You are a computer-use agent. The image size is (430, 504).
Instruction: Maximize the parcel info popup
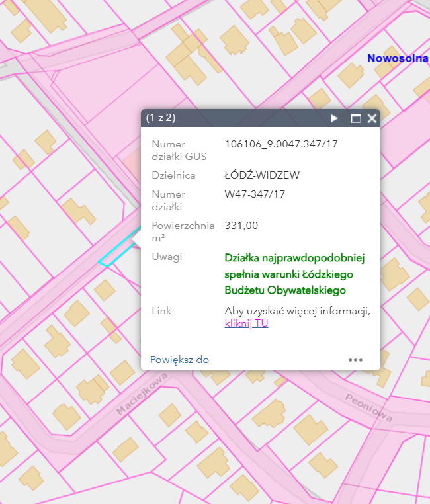[356, 118]
